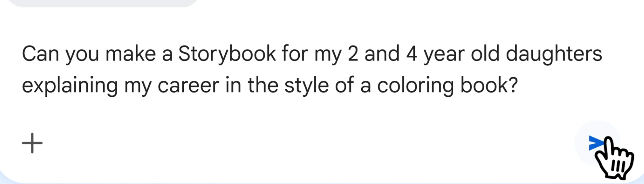Click the word "explaining" in the prompt
This screenshot has width=644, height=184.
pyautogui.click(x=69, y=86)
